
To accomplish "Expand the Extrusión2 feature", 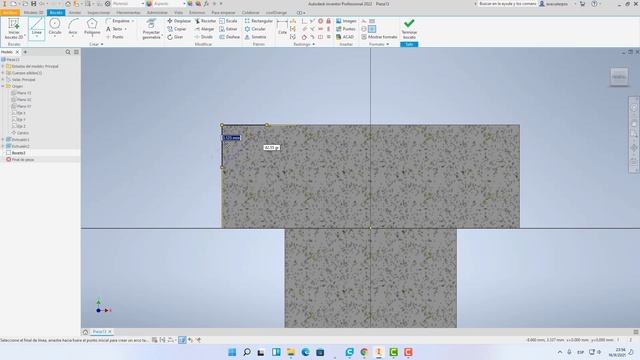I will pyautogui.click(x=3, y=146).
